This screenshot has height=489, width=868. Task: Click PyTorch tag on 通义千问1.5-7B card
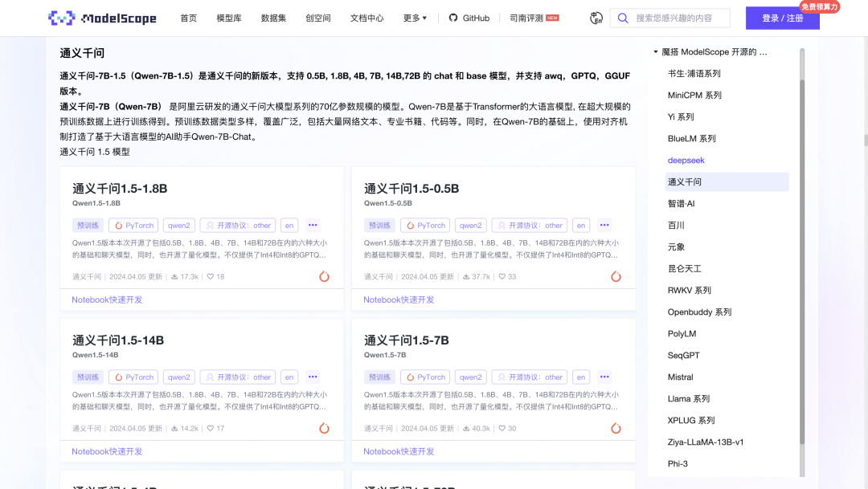[x=425, y=377]
